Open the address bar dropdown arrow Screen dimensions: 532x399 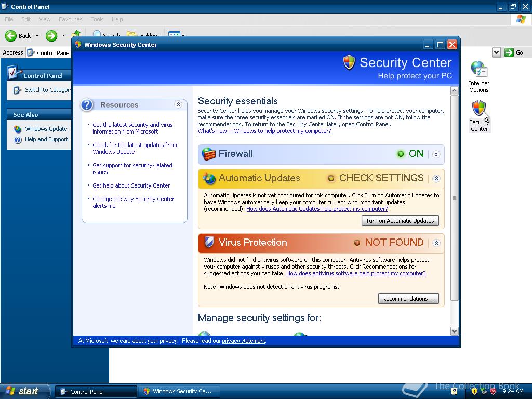496,52
